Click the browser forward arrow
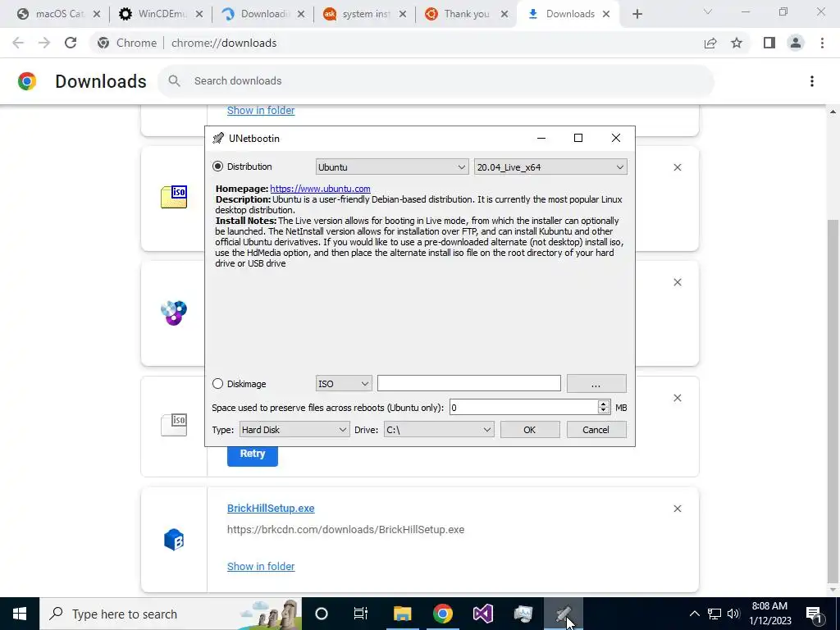Viewport: 840px width, 630px height. point(44,43)
